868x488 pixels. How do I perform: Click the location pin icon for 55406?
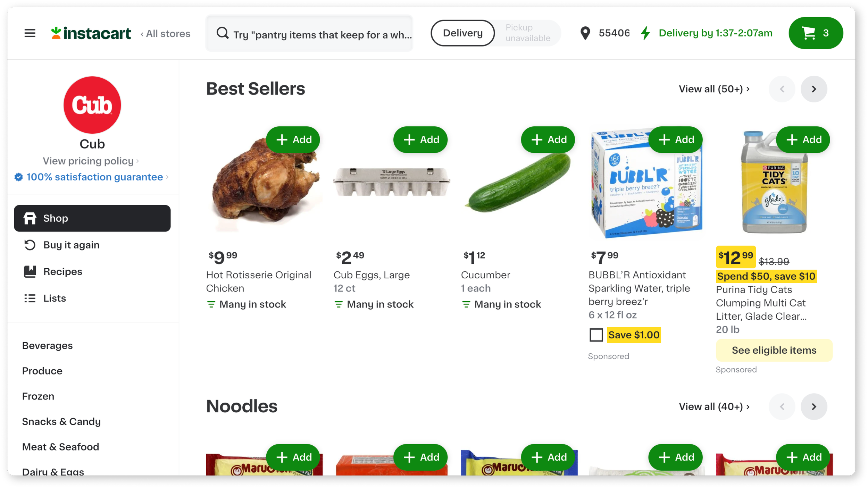click(x=585, y=33)
